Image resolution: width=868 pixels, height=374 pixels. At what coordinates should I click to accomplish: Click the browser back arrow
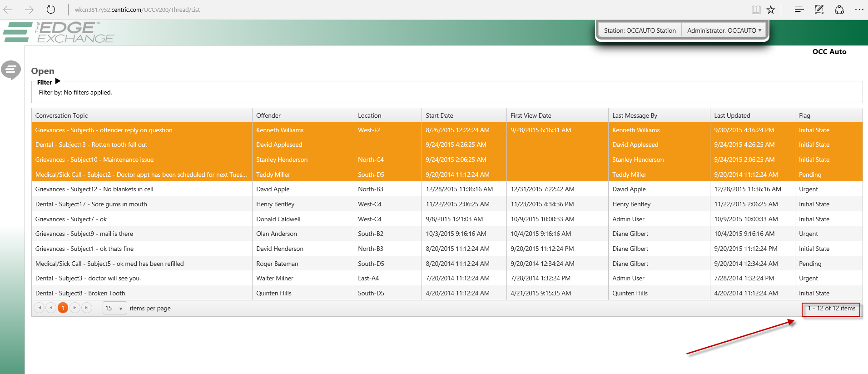click(x=8, y=10)
